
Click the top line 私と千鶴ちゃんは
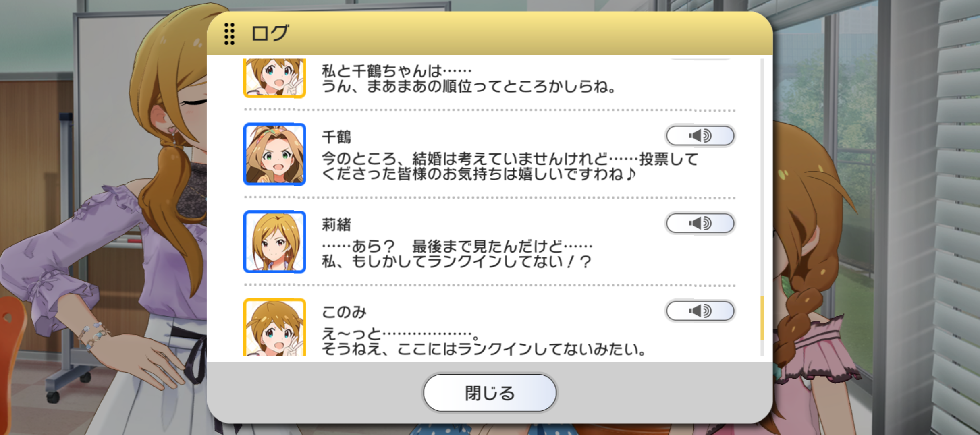468,79
